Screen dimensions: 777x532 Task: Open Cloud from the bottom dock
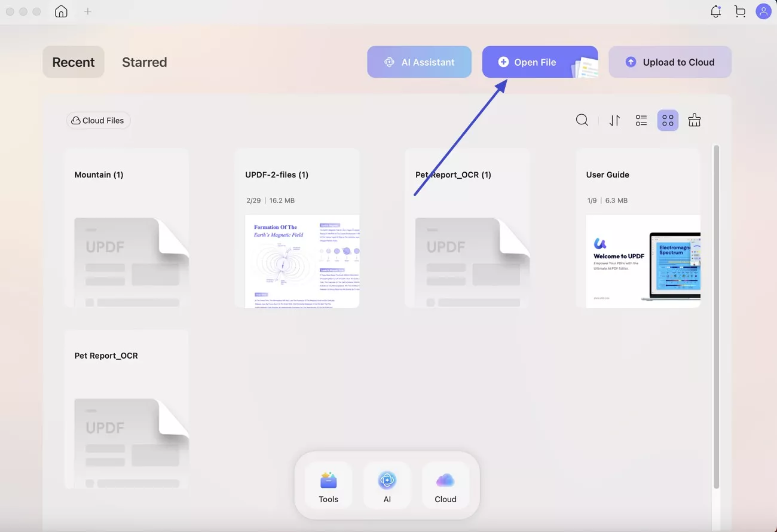click(445, 485)
